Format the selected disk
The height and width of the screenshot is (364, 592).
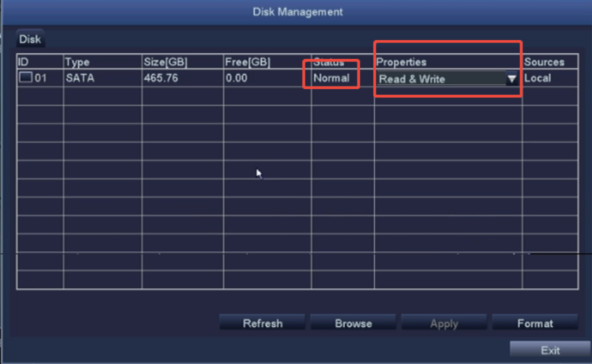click(x=534, y=323)
